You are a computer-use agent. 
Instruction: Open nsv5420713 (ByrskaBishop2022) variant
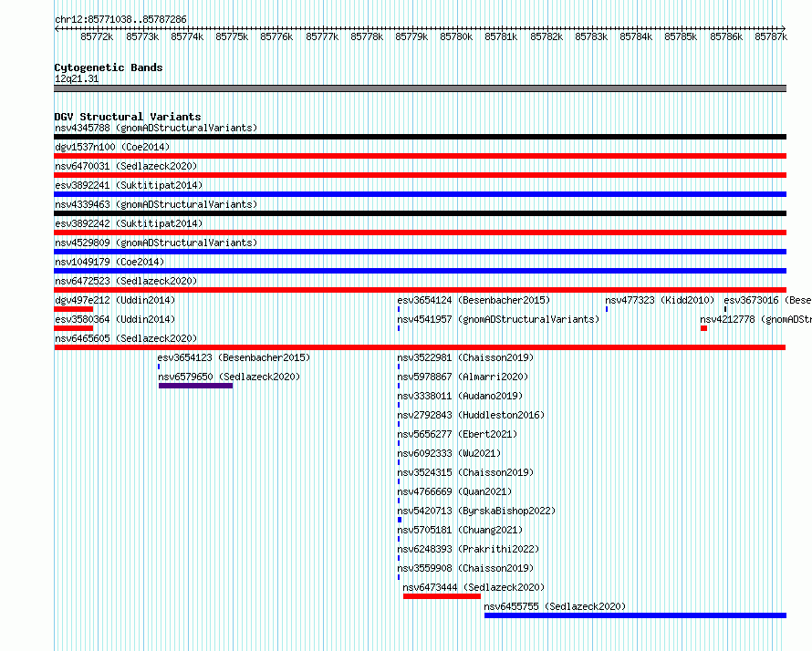476,511
